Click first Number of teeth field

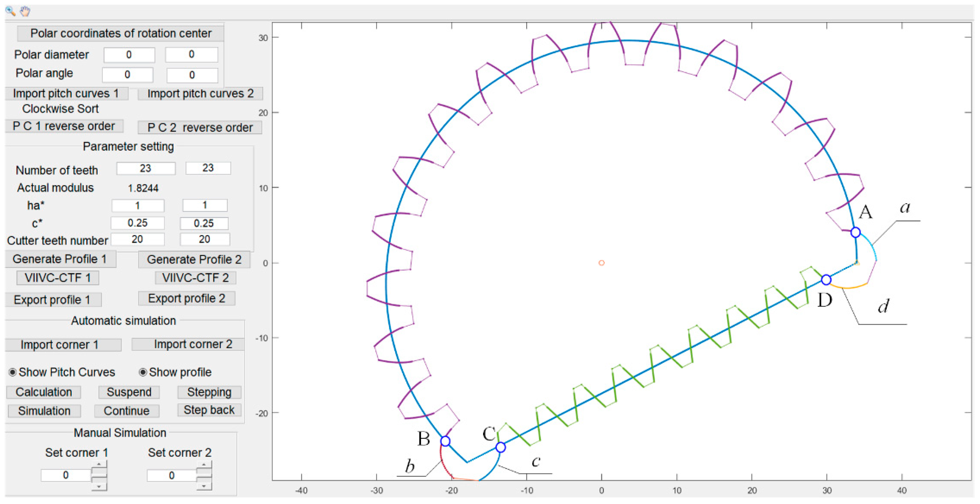coord(146,168)
